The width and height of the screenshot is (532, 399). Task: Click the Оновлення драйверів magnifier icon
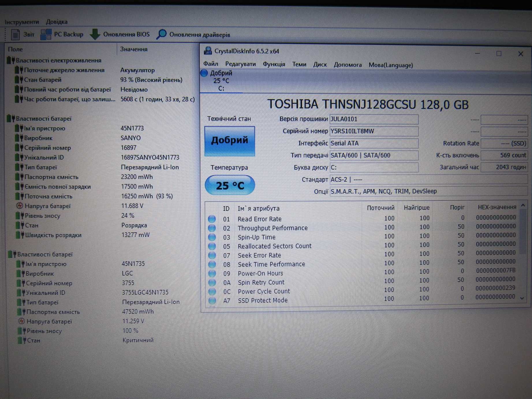162,34
